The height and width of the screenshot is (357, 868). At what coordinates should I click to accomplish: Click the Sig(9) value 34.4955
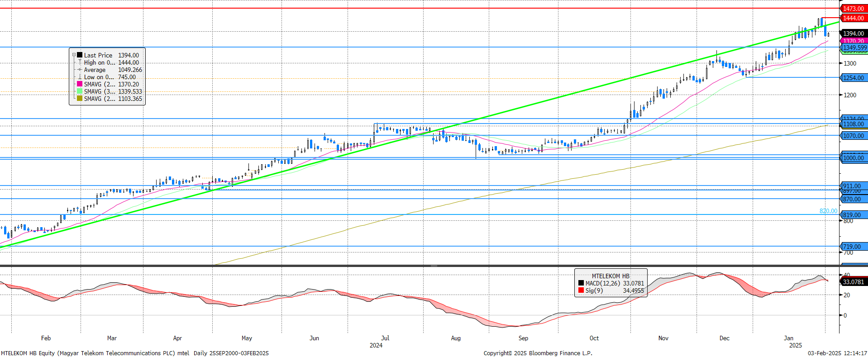(634, 290)
